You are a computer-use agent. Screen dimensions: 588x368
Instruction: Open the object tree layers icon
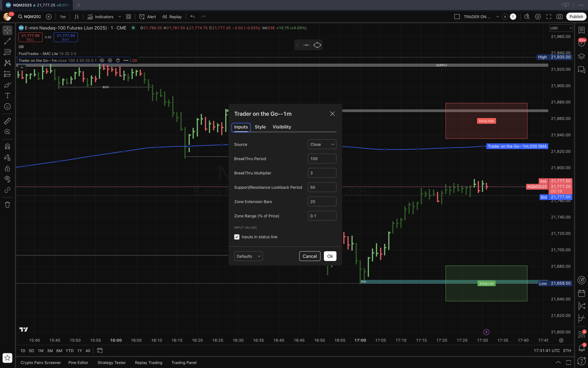pyautogui.click(x=581, y=57)
